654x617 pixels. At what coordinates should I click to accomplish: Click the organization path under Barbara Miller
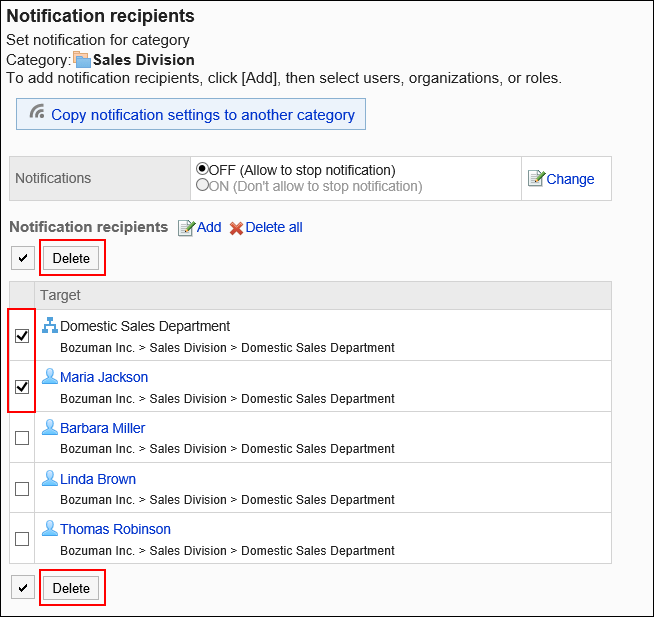pyautogui.click(x=227, y=449)
